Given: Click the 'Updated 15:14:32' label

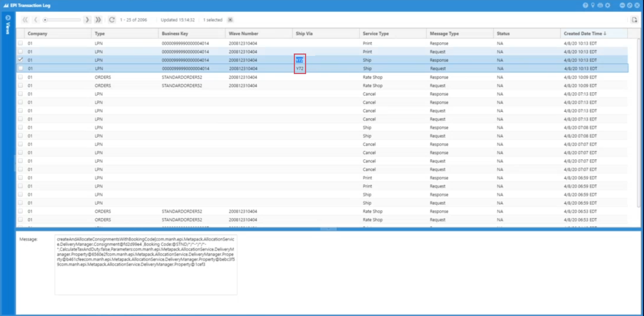Looking at the screenshot, I should (178, 20).
